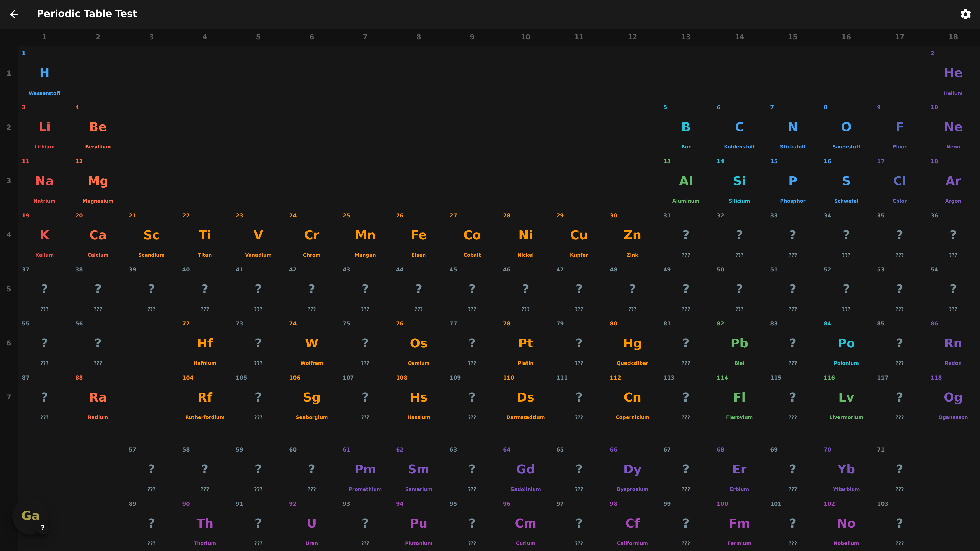Viewport: 980px width, 551px height.
Task: Select the Bor (B) cell
Action: (x=685, y=127)
